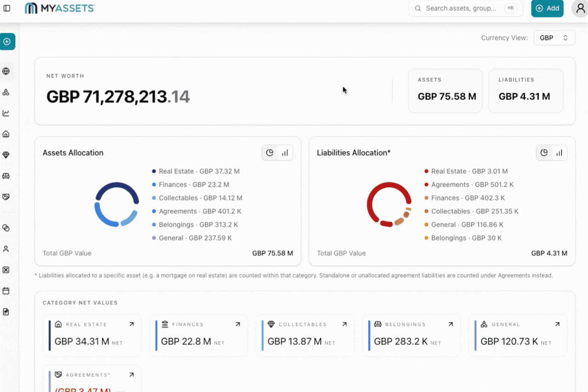
Task: Select 'Finances · GBP 23.2 M' legend entry
Action: (x=190, y=185)
